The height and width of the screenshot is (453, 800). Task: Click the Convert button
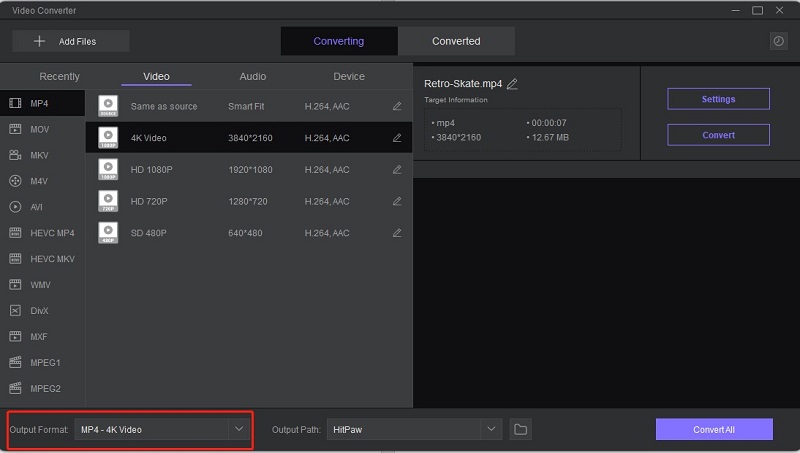718,135
